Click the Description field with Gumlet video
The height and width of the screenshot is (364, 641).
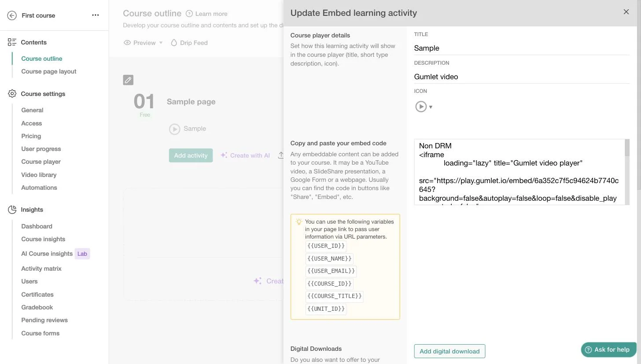click(x=522, y=77)
